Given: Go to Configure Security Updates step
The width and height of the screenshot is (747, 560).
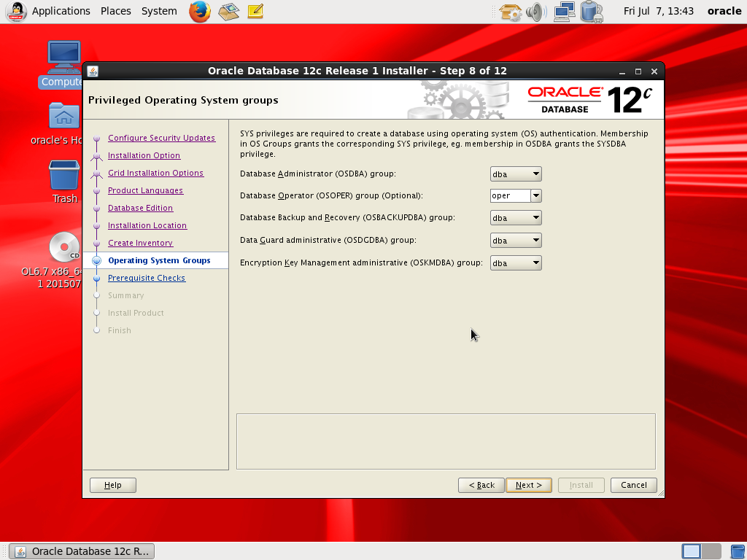Looking at the screenshot, I should pos(161,138).
